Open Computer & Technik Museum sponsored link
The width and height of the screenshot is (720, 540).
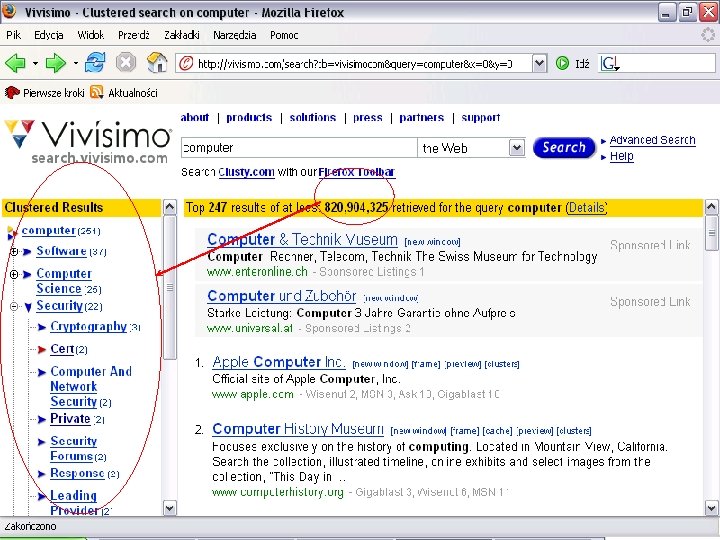[x=302, y=239]
